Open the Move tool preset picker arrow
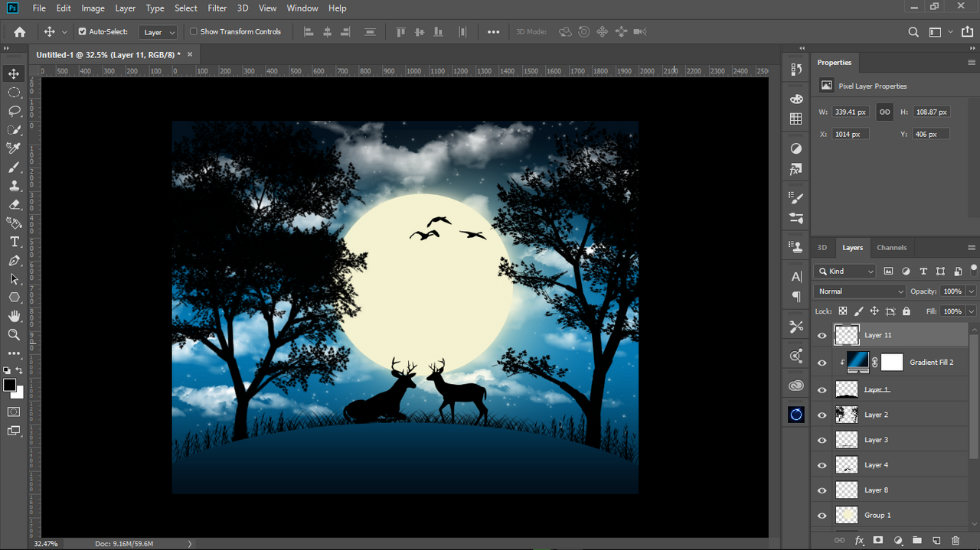 64,32
